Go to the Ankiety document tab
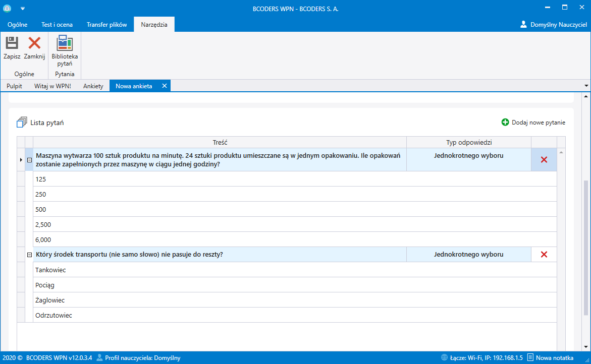This screenshot has height=364, width=591. [93, 86]
